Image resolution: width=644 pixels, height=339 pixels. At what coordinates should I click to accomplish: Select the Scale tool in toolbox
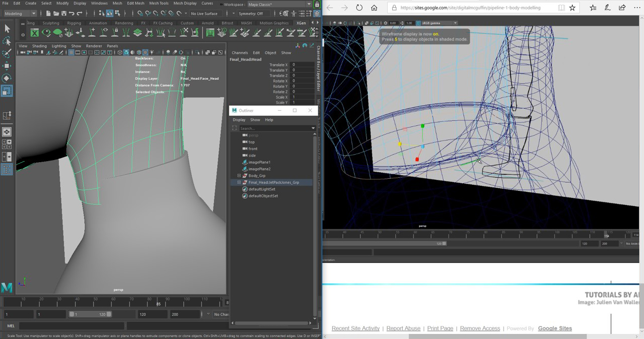tap(7, 91)
